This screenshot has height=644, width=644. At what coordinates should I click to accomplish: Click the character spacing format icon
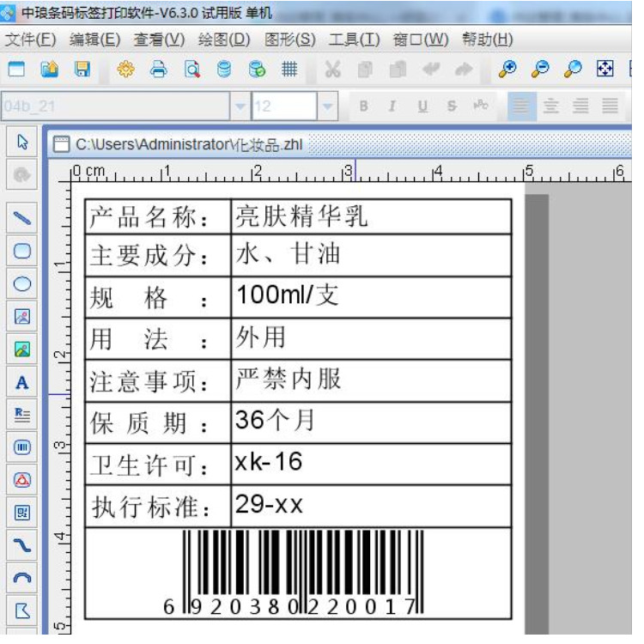[x=481, y=106]
